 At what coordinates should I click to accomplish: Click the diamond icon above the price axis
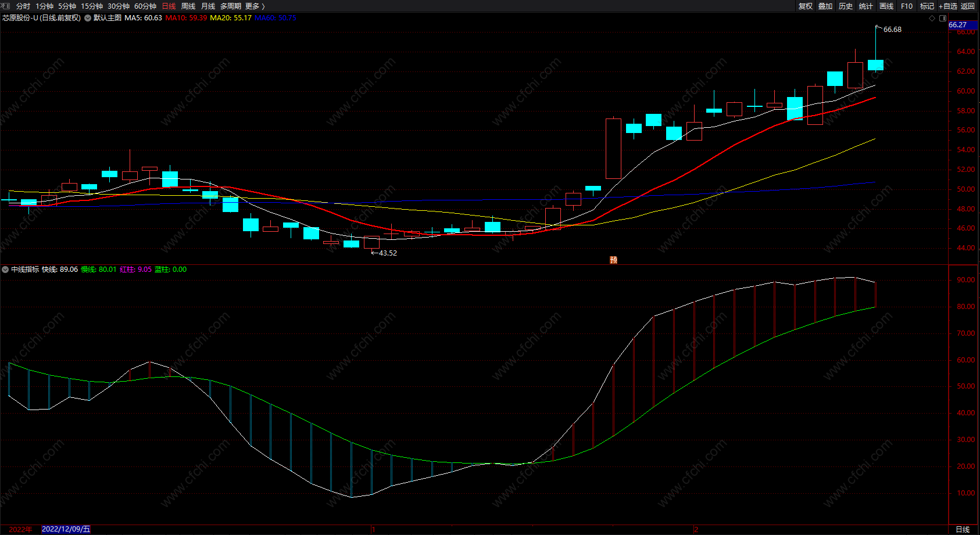(x=932, y=18)
